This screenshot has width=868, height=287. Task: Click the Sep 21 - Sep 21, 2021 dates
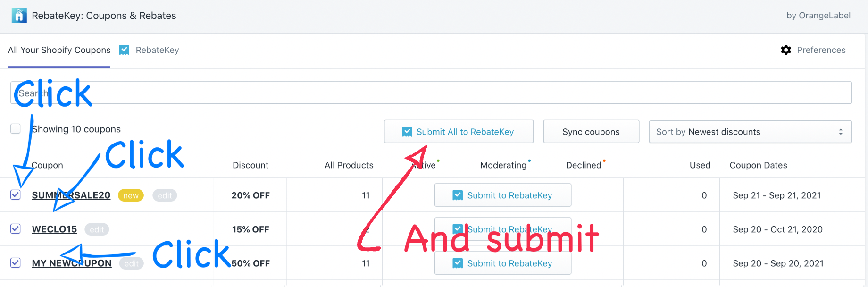click(776, 195)
